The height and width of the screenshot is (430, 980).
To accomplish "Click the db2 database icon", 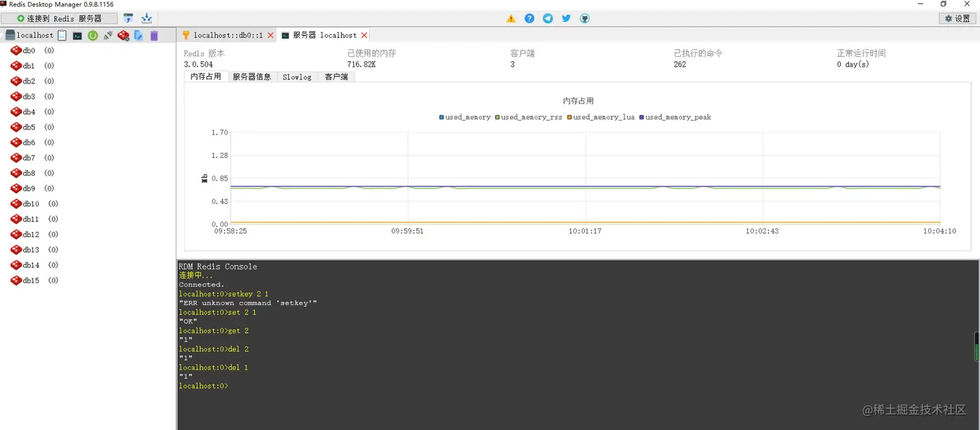I will [x=16, y=81].
